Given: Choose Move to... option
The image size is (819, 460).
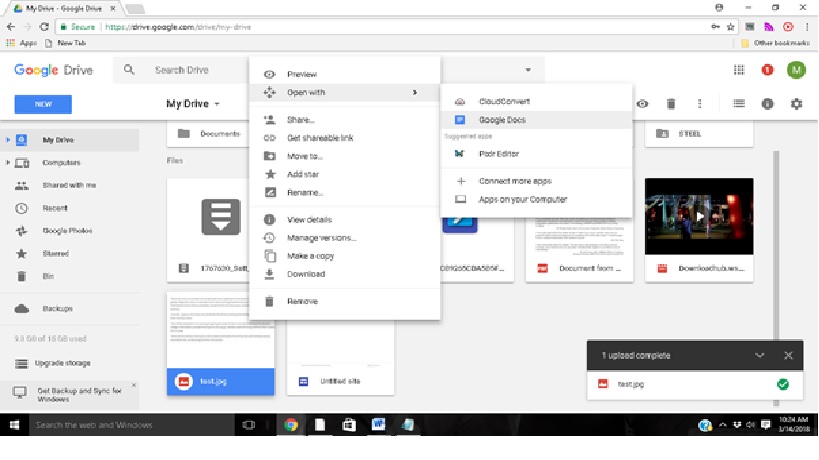Looking at the screenshot, I should (x=345, y=156).
